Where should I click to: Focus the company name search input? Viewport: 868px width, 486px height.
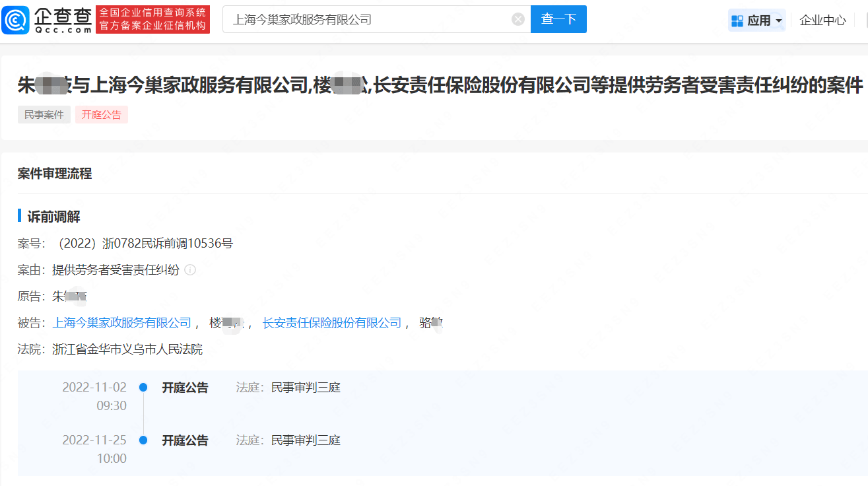[376, 19]
